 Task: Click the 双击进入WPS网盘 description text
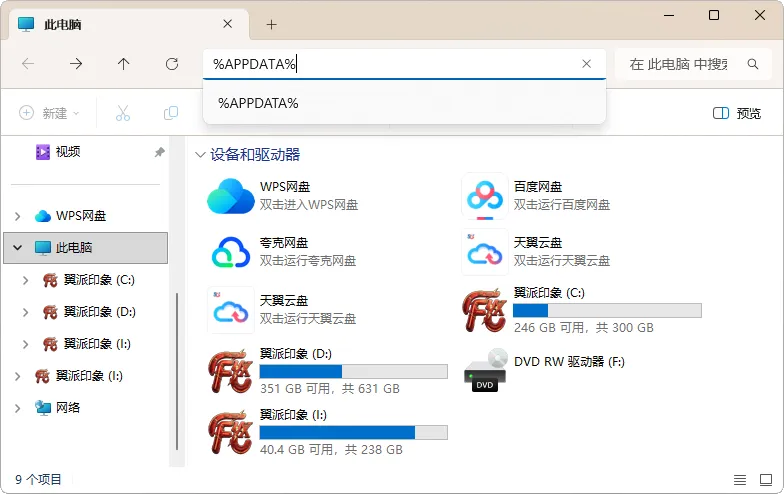pos(308,204)
